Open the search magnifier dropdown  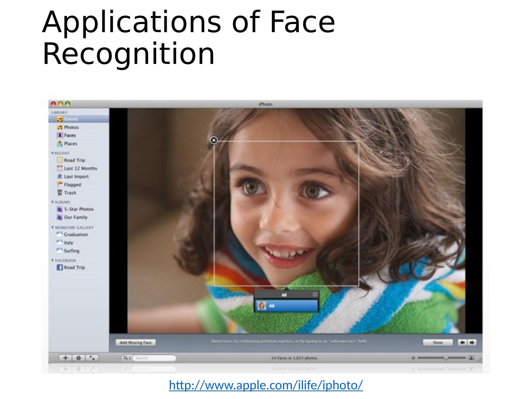tap(127, 358)
